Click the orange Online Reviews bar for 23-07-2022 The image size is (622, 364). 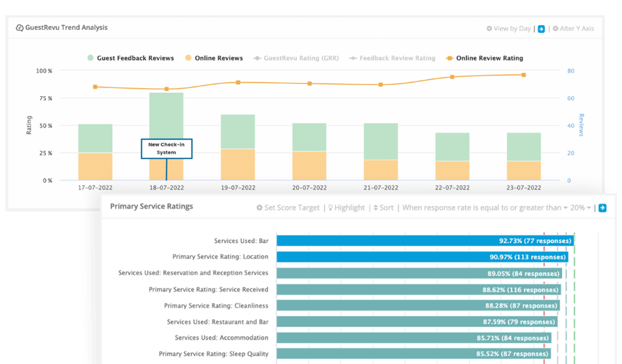tap(524, 171)
